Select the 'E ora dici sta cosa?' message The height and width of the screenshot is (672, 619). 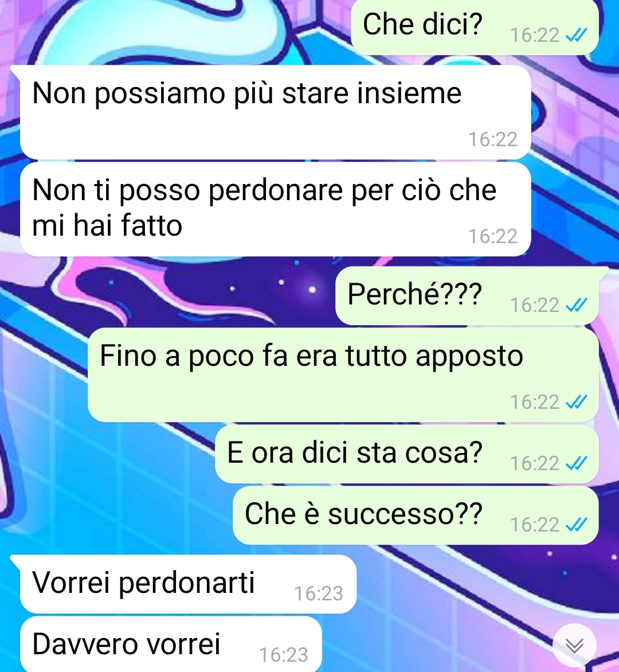click(x=406, y=454)
